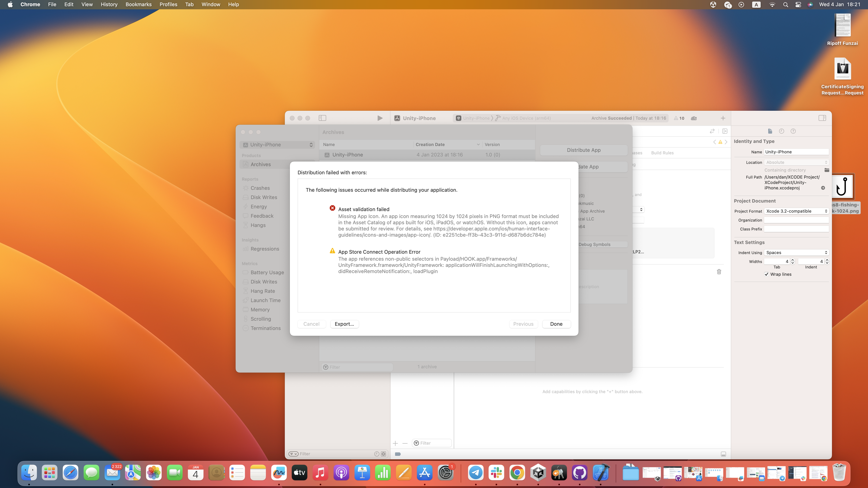Switch to the Build Rules tab
Image resolution: width=868 pixels, height=488 pixels.
tap(662, 153)
